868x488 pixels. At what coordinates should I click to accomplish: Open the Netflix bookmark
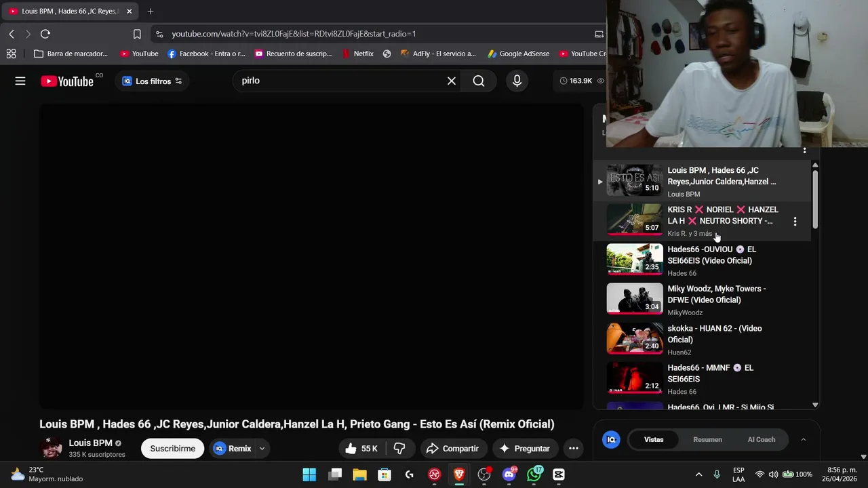[357, 54]
